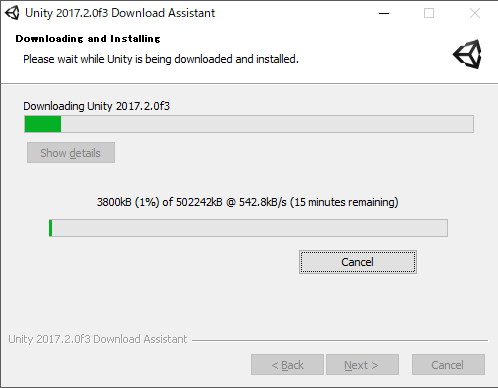Click the < Back button
Viewport: 498px width, 388px height.
tap(287, 365)
